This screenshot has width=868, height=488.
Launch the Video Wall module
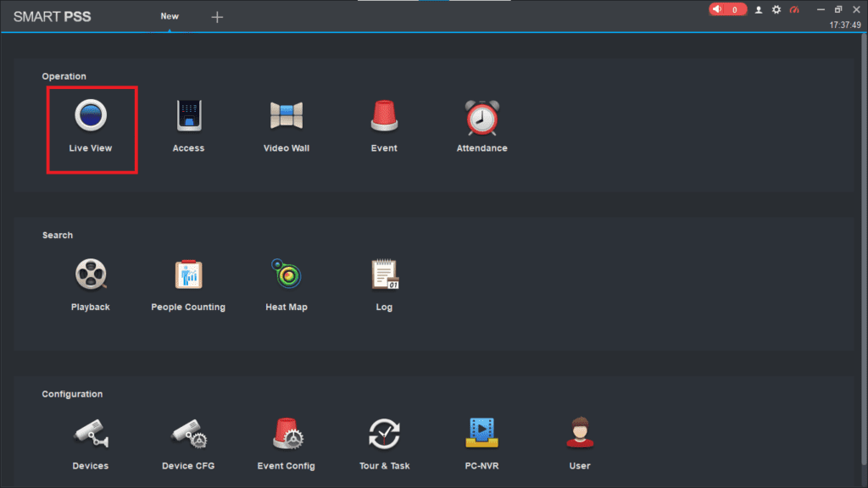287,117
